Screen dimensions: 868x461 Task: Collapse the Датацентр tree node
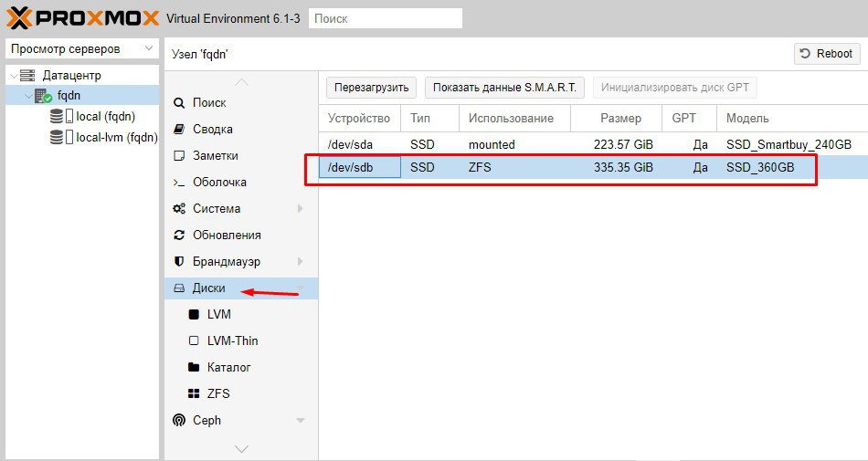14,75
